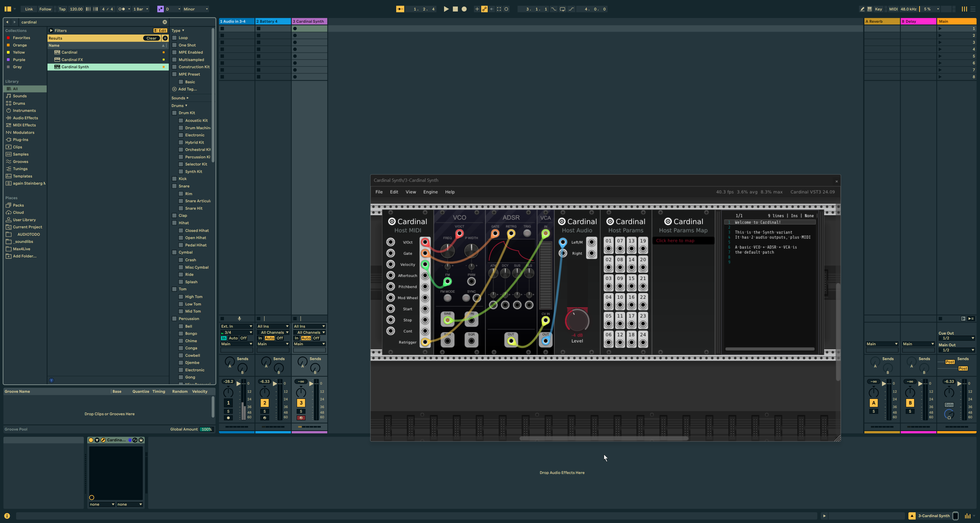Viewport: 980px width, 523px height.
Task: Select the Audio Effects library category
Action: coord(26,118)
